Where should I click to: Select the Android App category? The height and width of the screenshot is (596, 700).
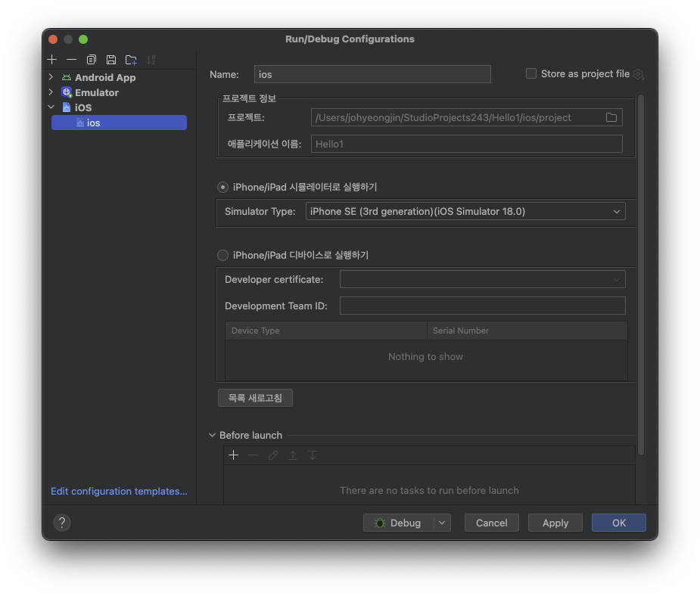(105, 77)
